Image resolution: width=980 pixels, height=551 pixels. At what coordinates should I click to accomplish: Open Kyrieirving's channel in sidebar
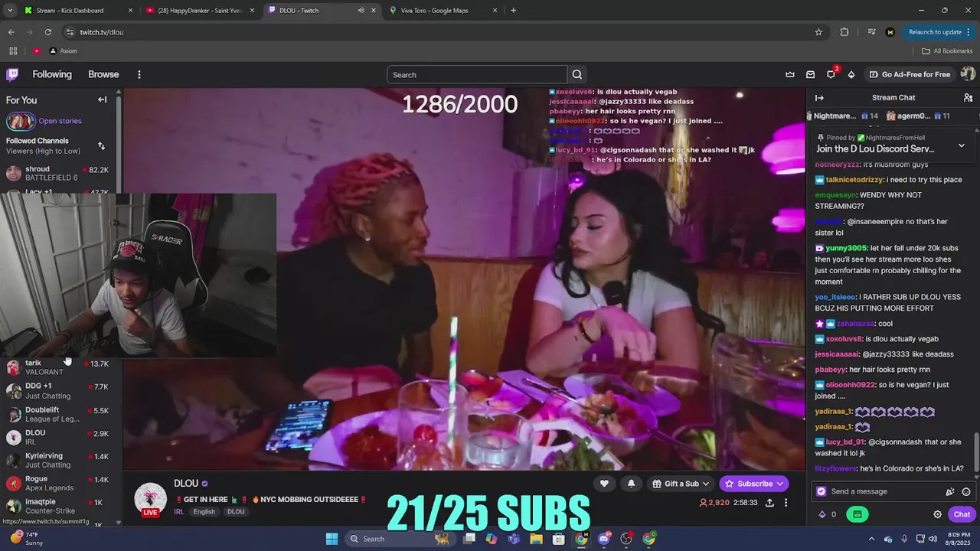(58, 460)
